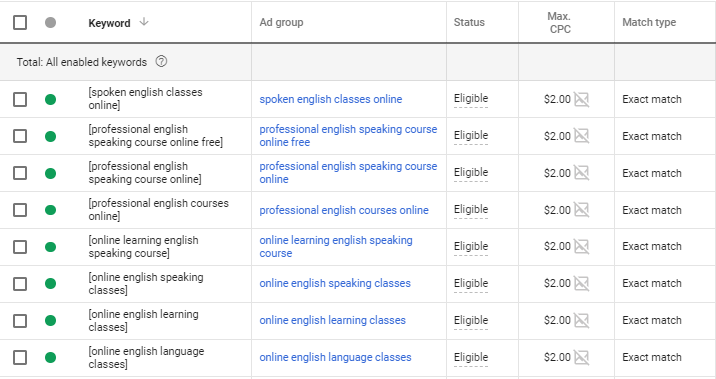Screen dimensions: 716x379
Task: Toggle green status dot for online english speaking classes
Action: [51, 284]
